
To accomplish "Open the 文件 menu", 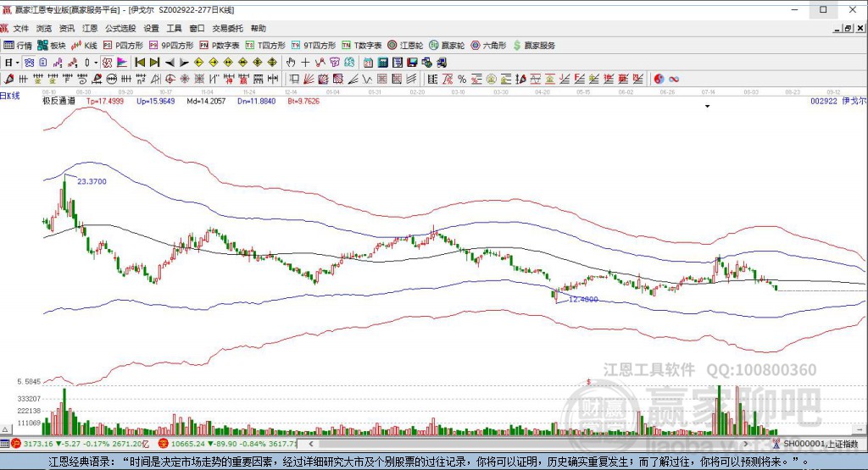I will coord(21,28).
